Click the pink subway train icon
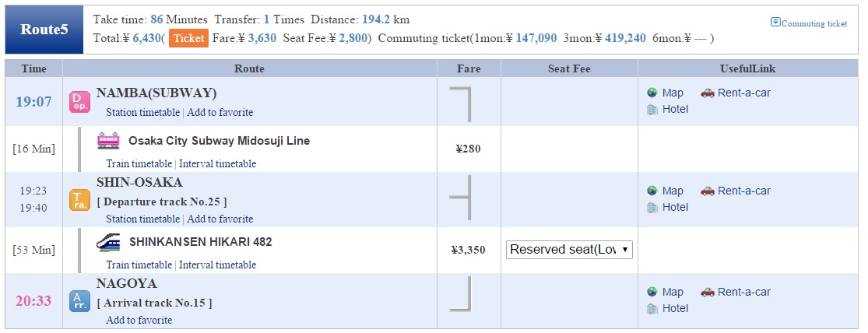Screen dimensions: 868x333 (x=108, y=141)
